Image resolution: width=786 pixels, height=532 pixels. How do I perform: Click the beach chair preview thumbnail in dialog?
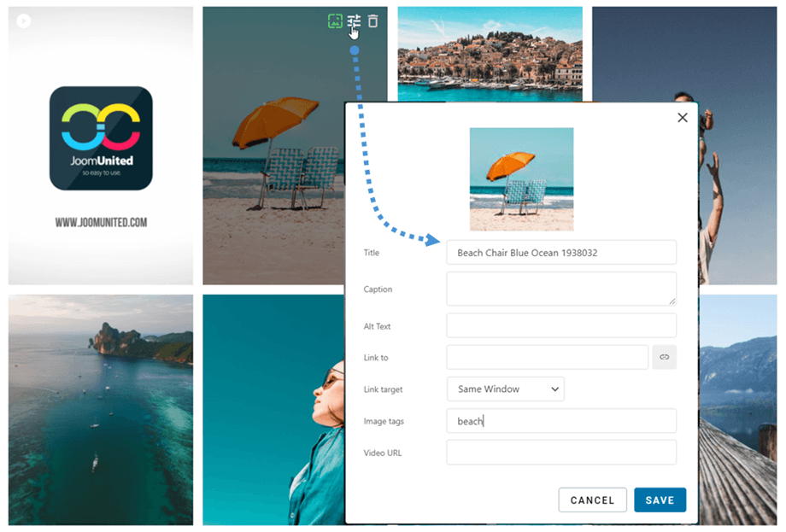[521, 179]
